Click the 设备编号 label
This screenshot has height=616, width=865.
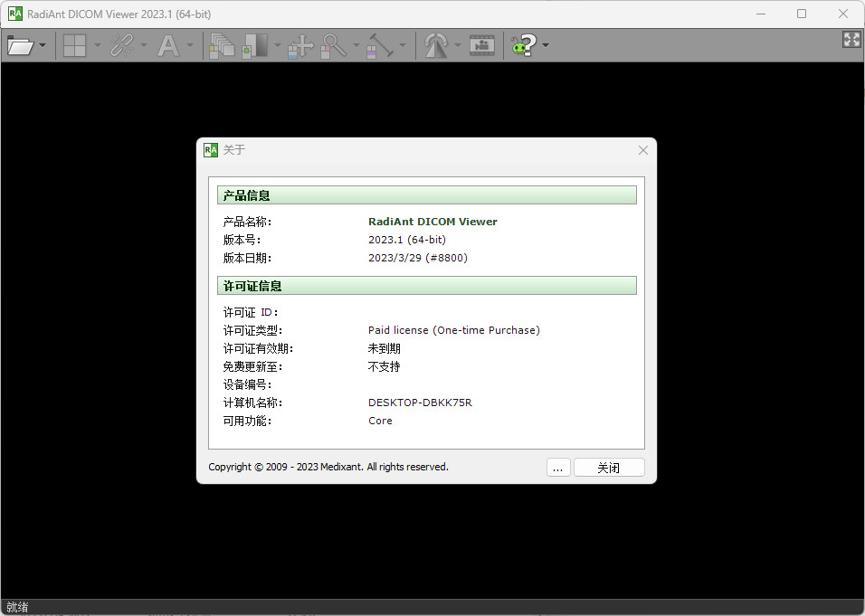click(x=247, y=385)
